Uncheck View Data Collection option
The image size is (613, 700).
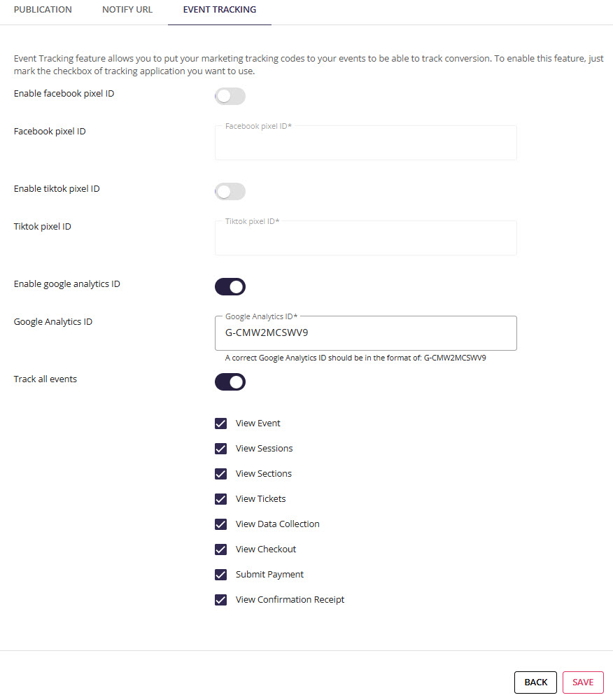[x=221, y=524]
